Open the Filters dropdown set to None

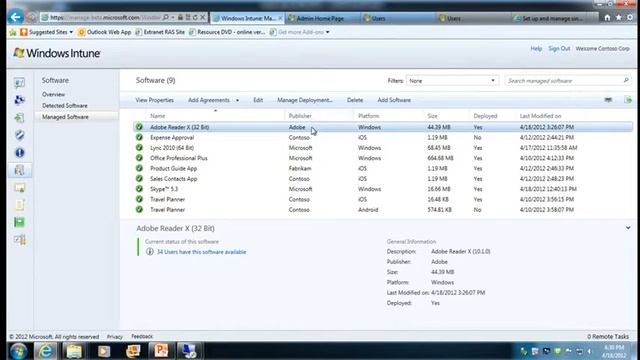tap(452, 81)
